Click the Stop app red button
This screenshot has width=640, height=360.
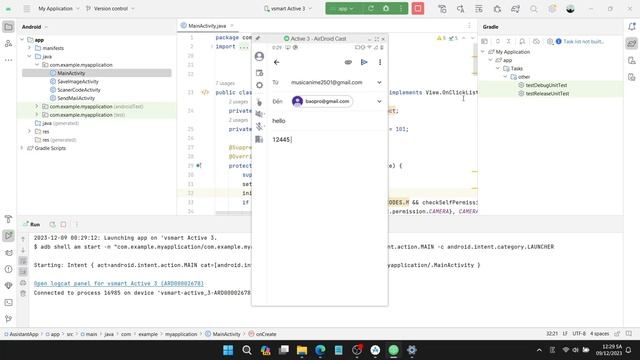418,9
